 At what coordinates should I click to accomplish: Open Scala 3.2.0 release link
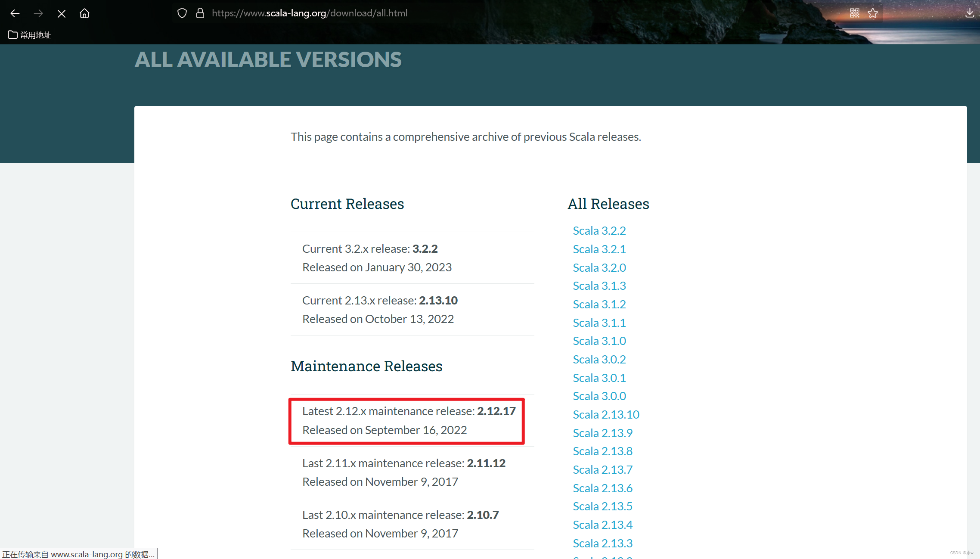tap(599, 268)
